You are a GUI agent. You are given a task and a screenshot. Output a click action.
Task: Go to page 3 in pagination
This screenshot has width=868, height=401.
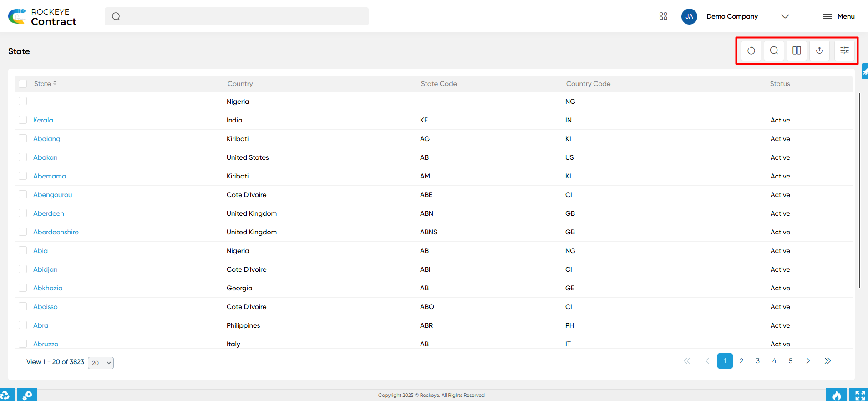pos(758,361)
